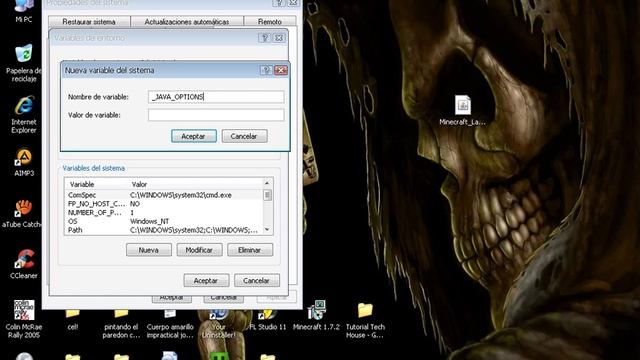Open the Tutorial Tech House folder
The width and height of the screenshot is (640, 360).
pyautogui.click(x=365, y=321)
